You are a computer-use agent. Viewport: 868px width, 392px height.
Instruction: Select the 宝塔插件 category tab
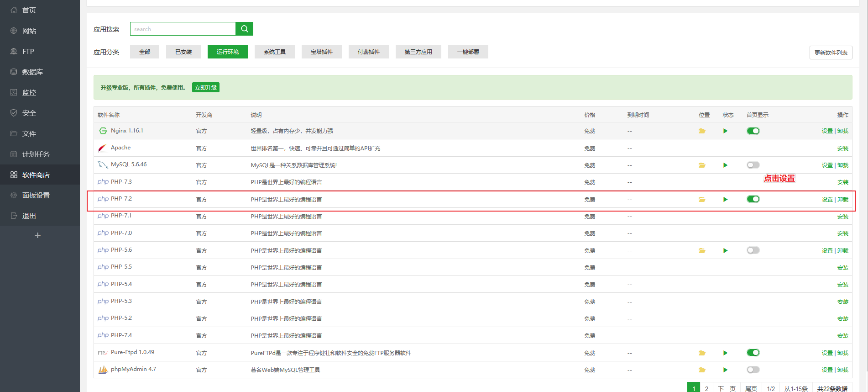(x=322, y=52)
